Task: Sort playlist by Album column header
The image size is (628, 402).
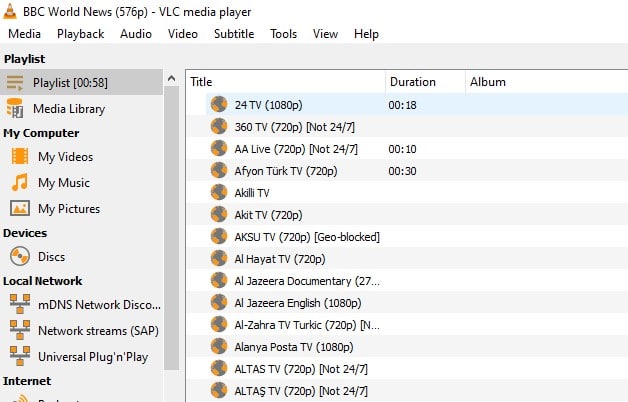Action: point(547,82)
